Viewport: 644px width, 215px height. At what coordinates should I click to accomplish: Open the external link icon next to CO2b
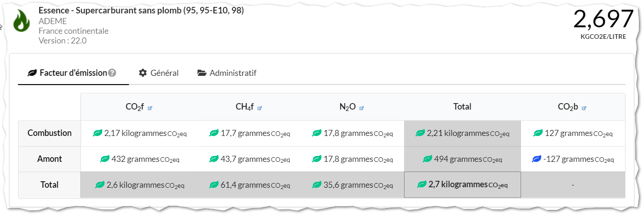(584, 108)
